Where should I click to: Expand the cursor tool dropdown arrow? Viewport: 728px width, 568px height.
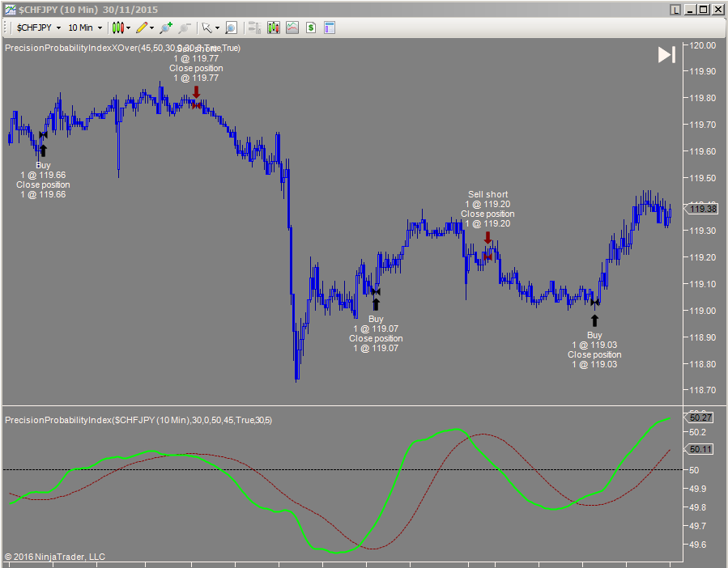click(x=218, y=28)
